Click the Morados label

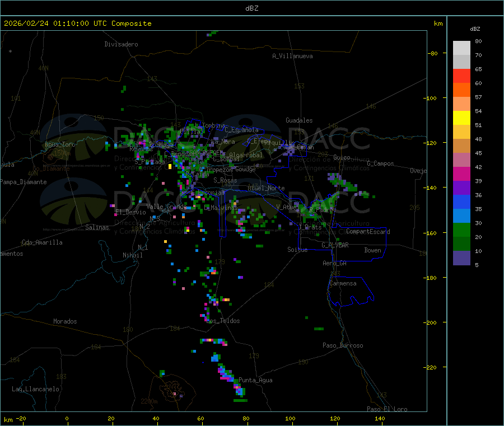[x=65, y=321]
